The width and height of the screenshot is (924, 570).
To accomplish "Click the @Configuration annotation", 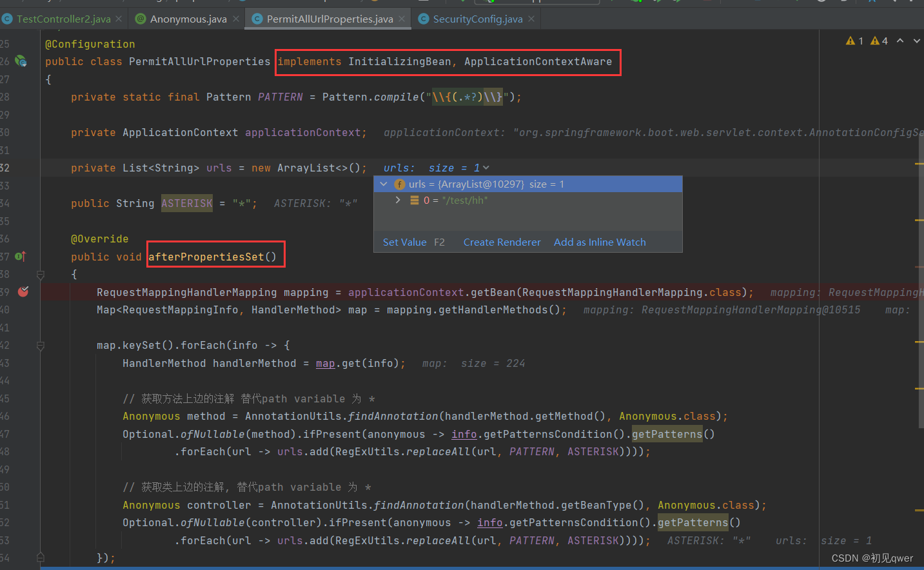I will point(90,44).
